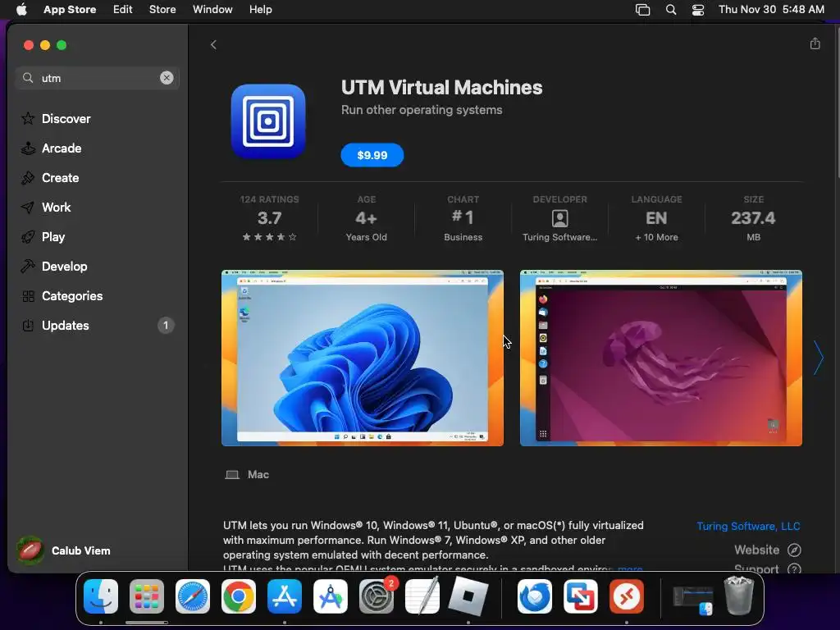The image size is (840, 630).
Task: Launch Safari from the Dock
Action: [193, 596]
